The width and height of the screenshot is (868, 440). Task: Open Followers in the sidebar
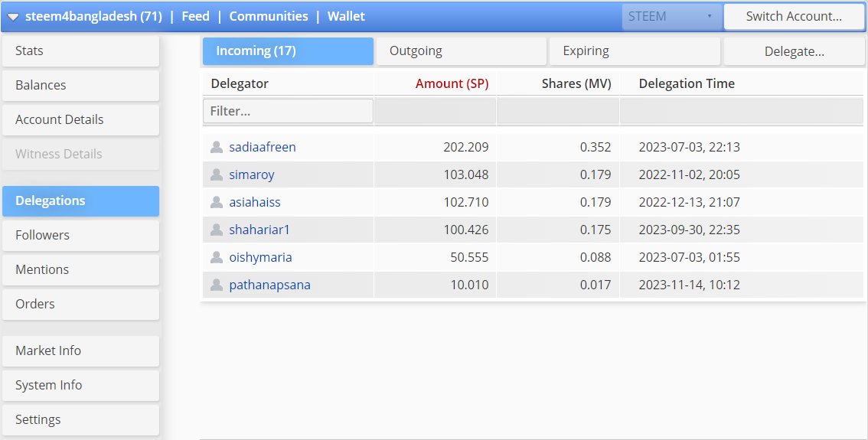click(x=81, y=235)
